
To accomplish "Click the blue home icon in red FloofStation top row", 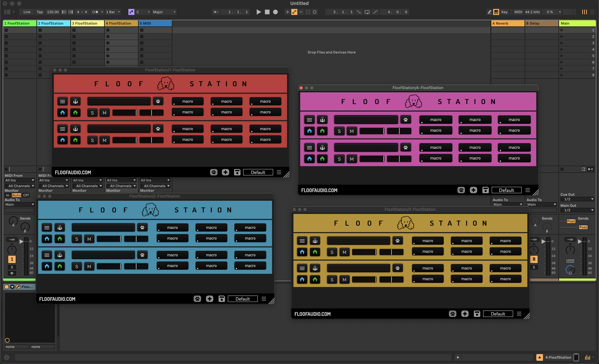I will [x=62, y=113].
